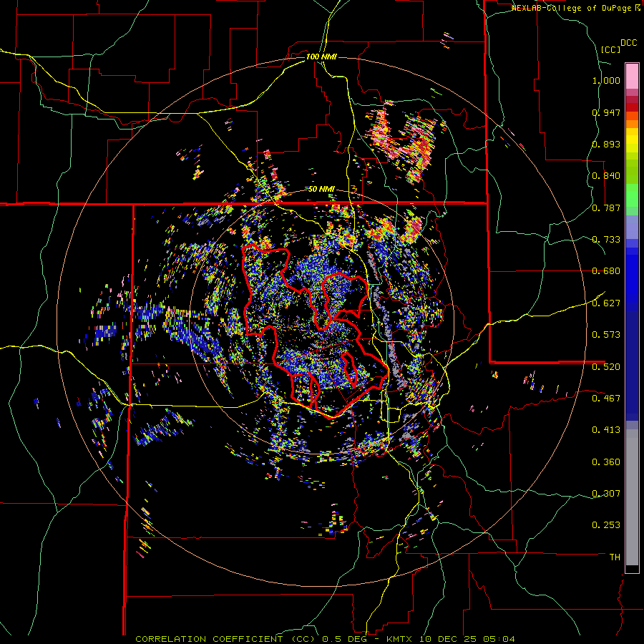This screenshot has height=644, width=644.
Task: Select the 0.840 scale value
Action: [x=606, y=176]
